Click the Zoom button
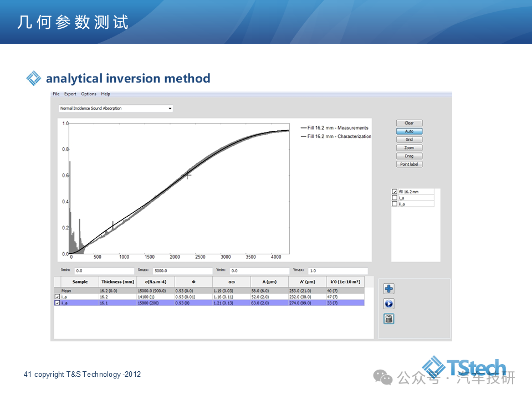The image size is (532, 399). pos(409,148)
